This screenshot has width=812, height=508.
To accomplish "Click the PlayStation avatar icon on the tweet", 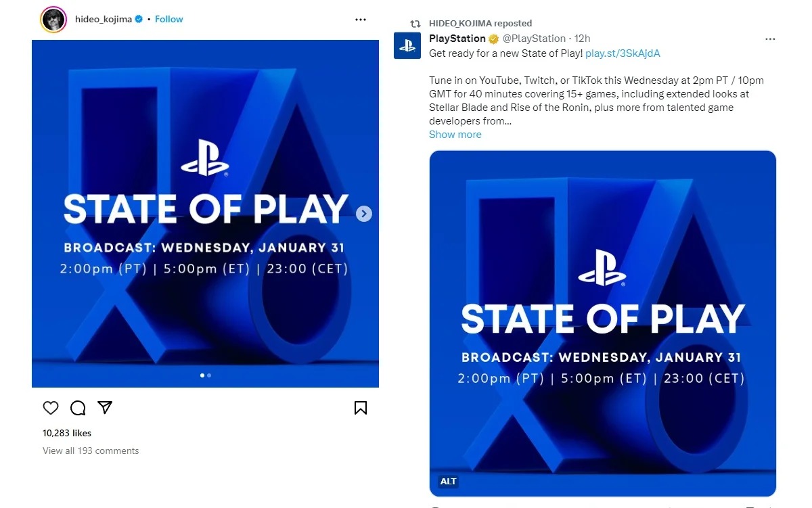I will [407, 46].
